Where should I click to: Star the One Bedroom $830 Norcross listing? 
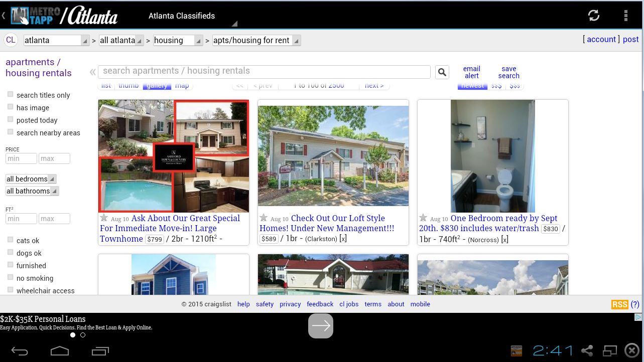[423, 218]
